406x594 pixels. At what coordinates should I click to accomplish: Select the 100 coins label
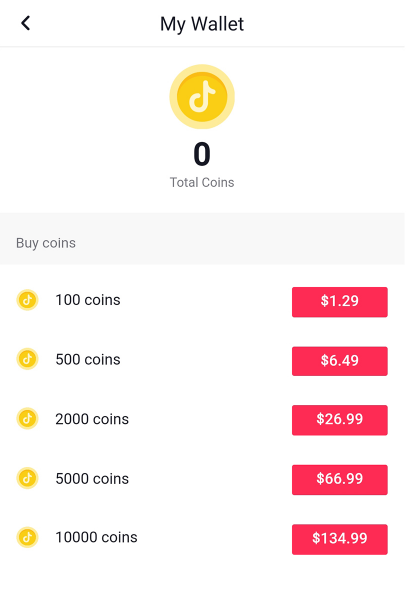(88, 300)
